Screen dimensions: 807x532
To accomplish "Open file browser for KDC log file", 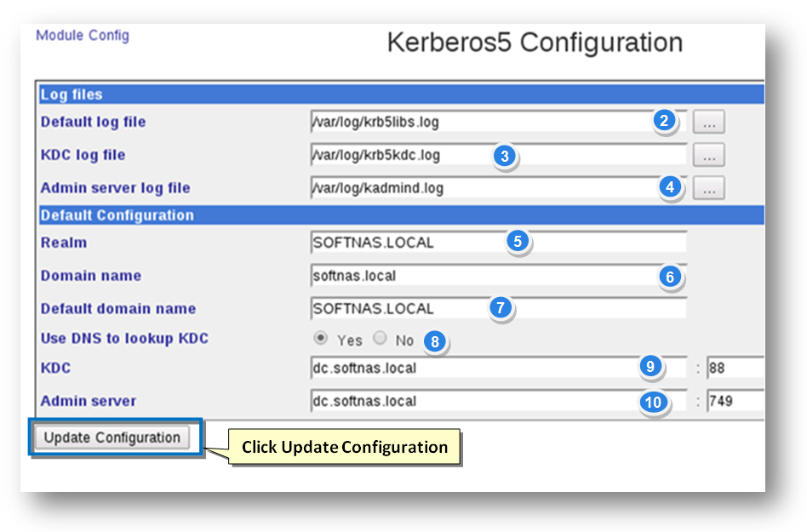I will click(708, 155).
